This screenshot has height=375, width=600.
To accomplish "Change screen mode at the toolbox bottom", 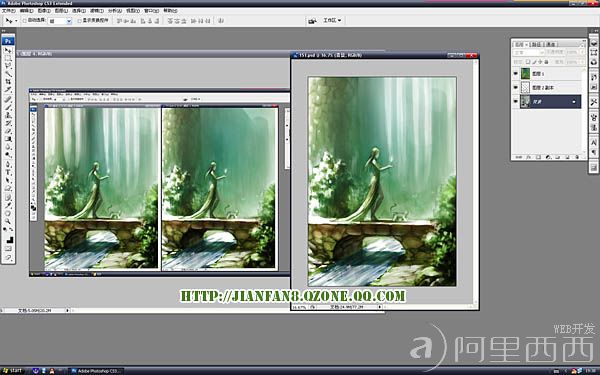I will pyautogui.click(x=8, y=259).
